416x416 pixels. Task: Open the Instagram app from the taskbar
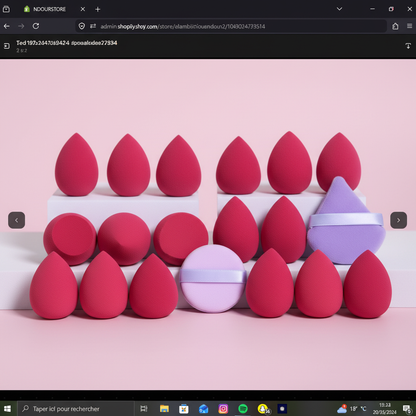tap(223, 409)
